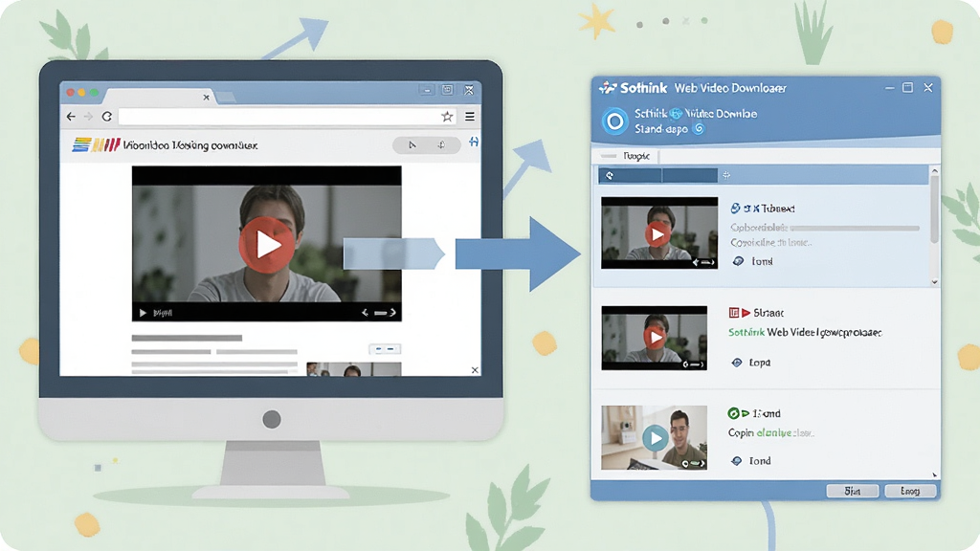Click the right arrow in browser video controls
980x551 pixels.
point(392,313)
